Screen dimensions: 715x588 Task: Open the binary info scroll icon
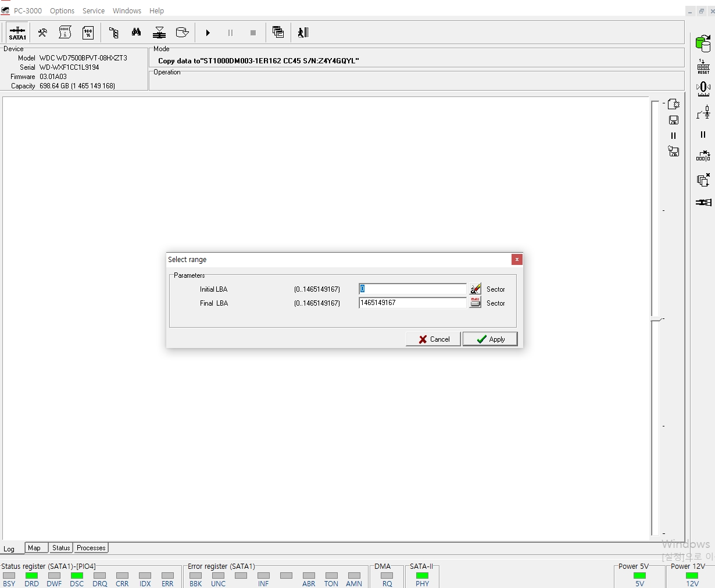point(65,33)
